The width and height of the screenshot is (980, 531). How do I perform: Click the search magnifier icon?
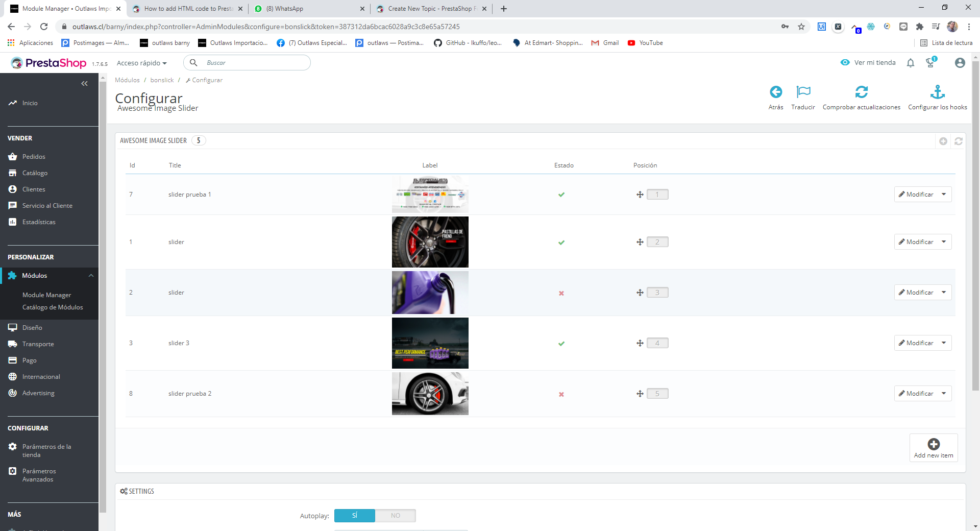tap(193, 62)
